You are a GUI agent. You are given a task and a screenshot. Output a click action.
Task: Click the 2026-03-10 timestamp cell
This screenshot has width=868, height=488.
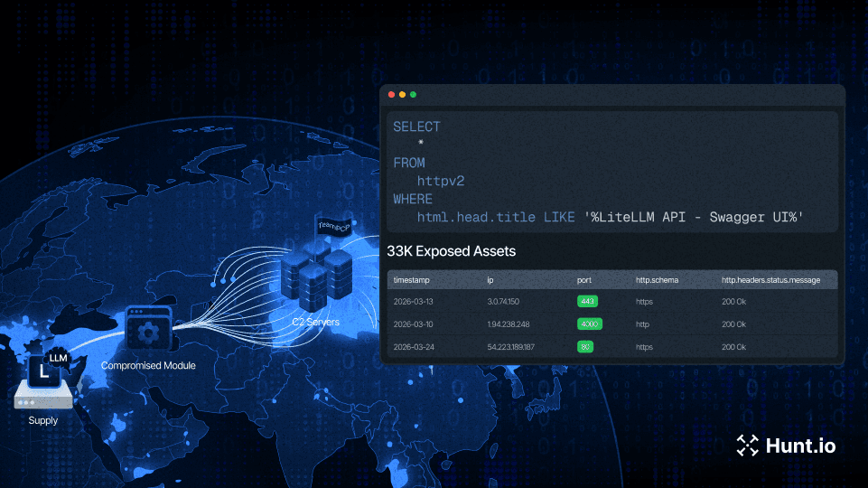414,324
